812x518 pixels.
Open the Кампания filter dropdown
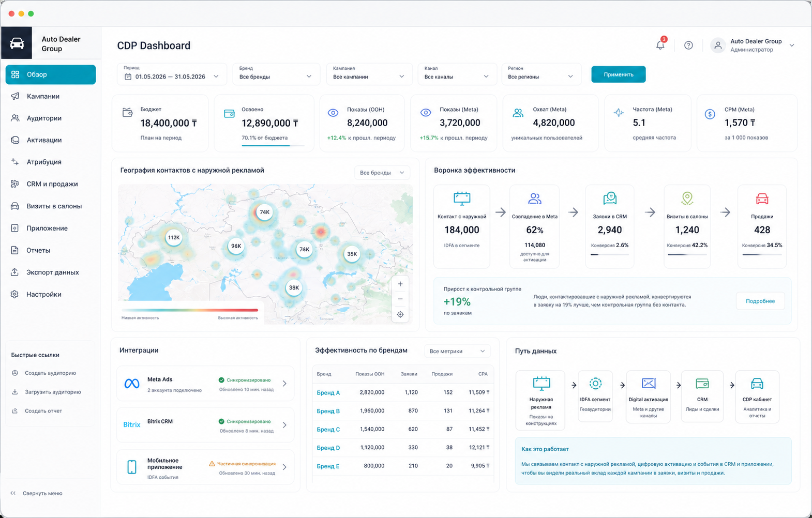[369, 74]
